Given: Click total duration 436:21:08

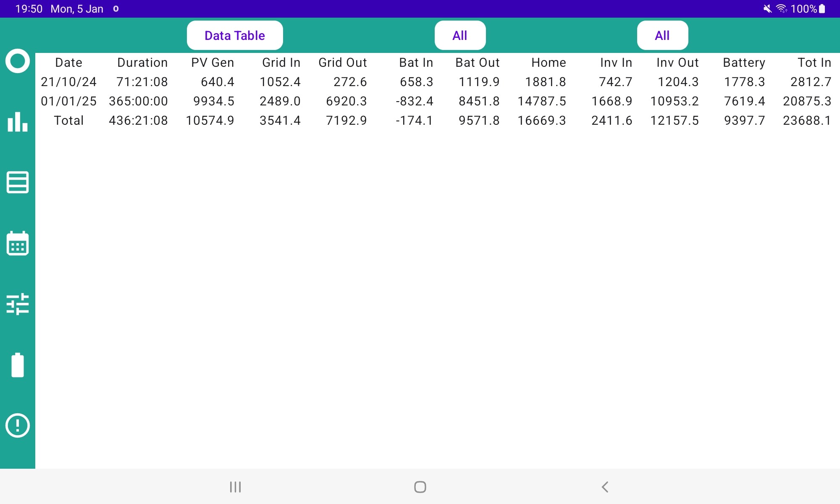Looking at the screenshot, I should (138, 121).
